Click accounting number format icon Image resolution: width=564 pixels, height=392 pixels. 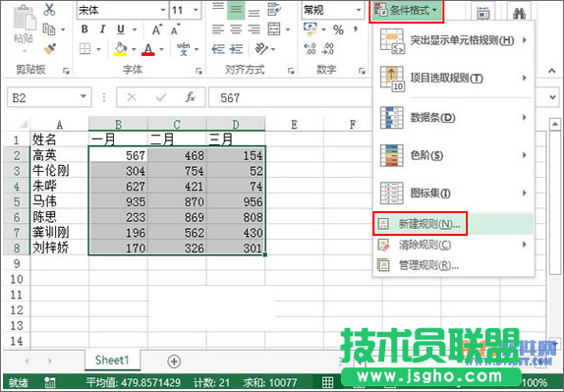coord(310,29)
